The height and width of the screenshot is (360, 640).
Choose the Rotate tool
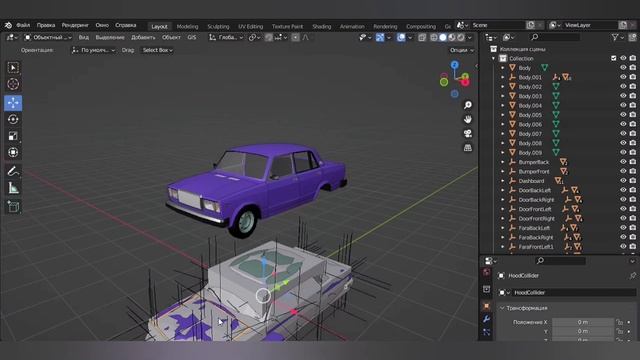click(13, 119)
